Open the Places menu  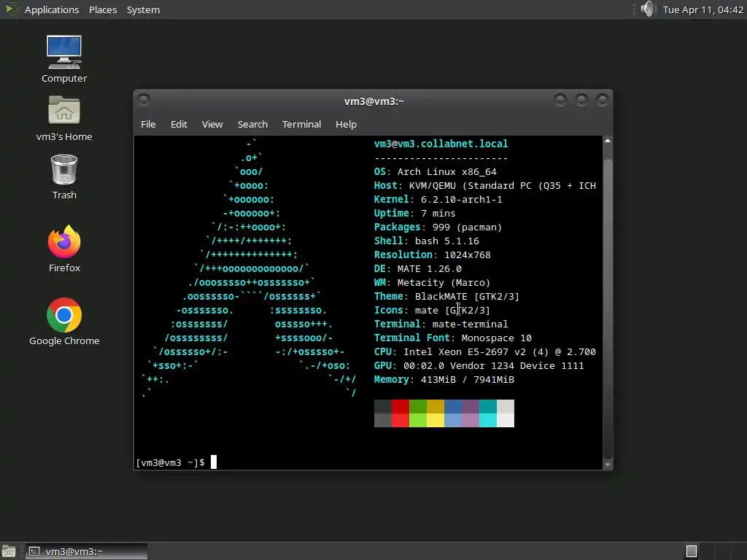[103, 9]
